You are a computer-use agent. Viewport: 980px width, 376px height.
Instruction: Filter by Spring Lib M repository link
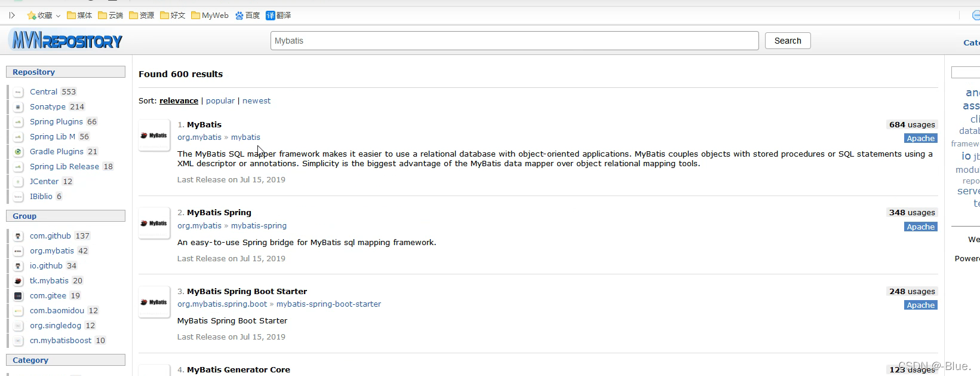click(53, 137)
